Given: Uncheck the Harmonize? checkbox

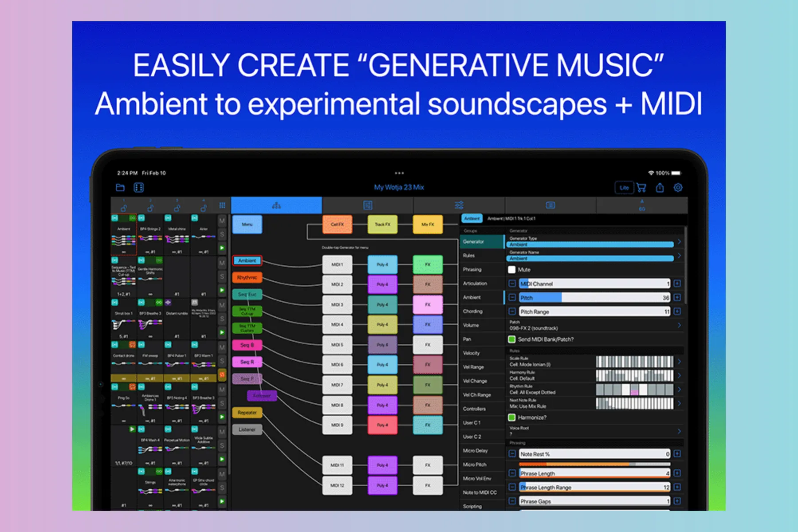Looking at the screenshot, I should 512,417.
